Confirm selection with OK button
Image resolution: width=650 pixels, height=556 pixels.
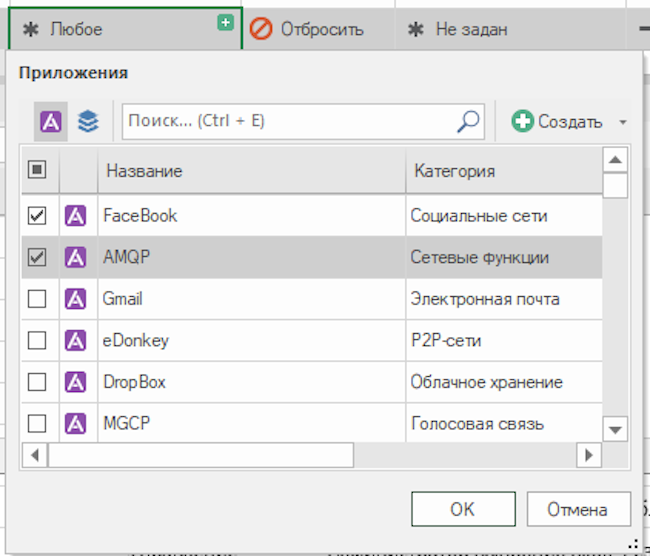(462, 509)
